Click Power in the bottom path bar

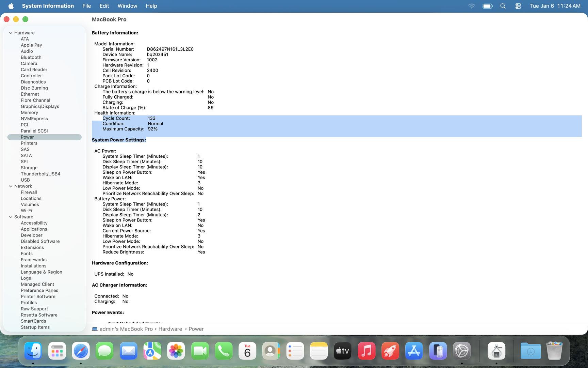[x=196, y=329]
